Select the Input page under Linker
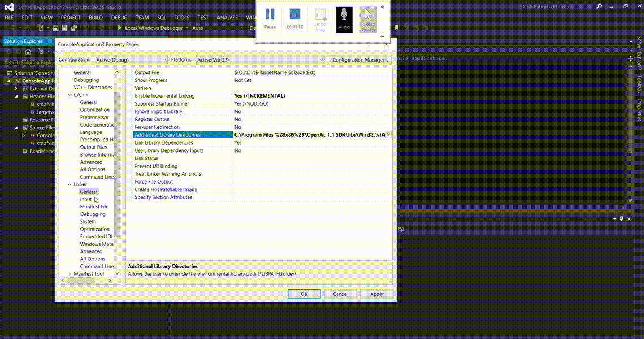 coord(86,199)
